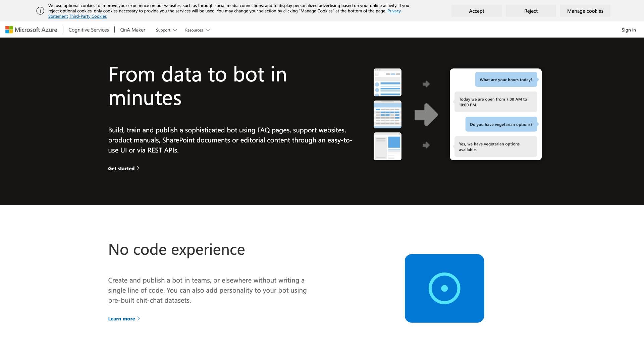Click the top small gray arrow
The image size is (644, 362).
pos(426,84)
